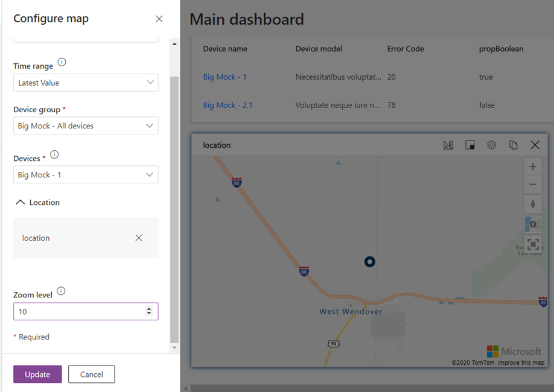Viewport: 554px width, 392px height.
Task: Click the Device name column header
Action: pyautogui.click(x=225, y=49)
